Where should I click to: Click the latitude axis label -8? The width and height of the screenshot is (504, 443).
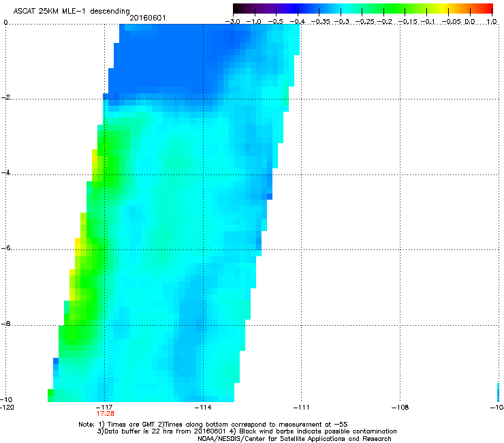pyautogui.click(x=5, y=323)
